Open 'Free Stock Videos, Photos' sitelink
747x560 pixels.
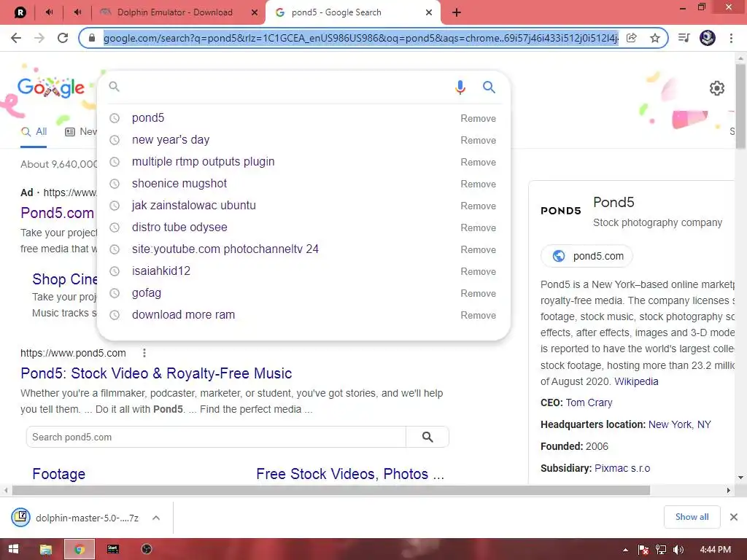[350, 474]
